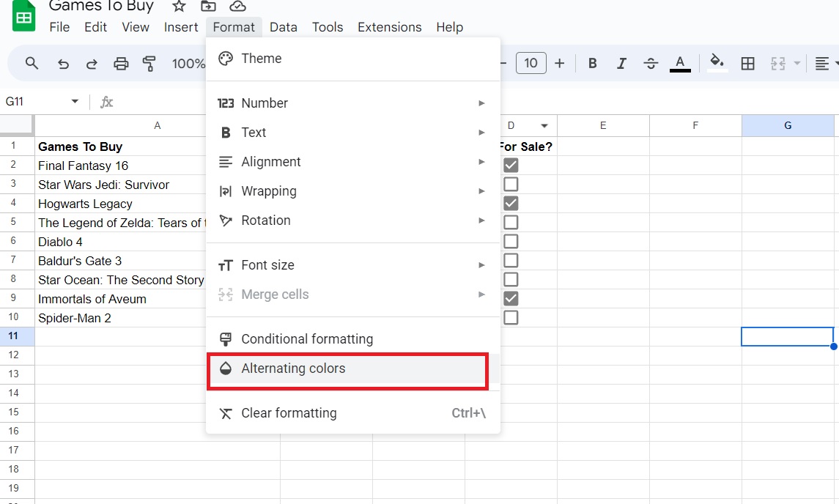
Task: Open the Insert menu
Action: pos(181,27)
